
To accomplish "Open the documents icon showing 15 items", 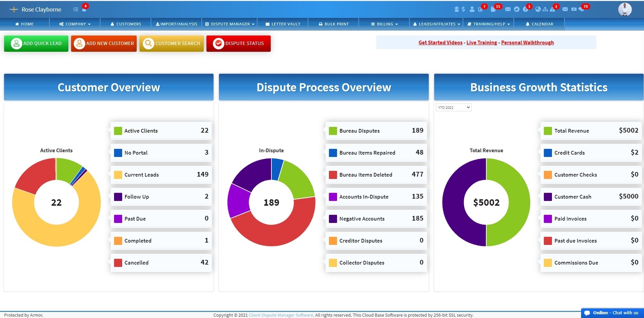I will tap(493, 9).
